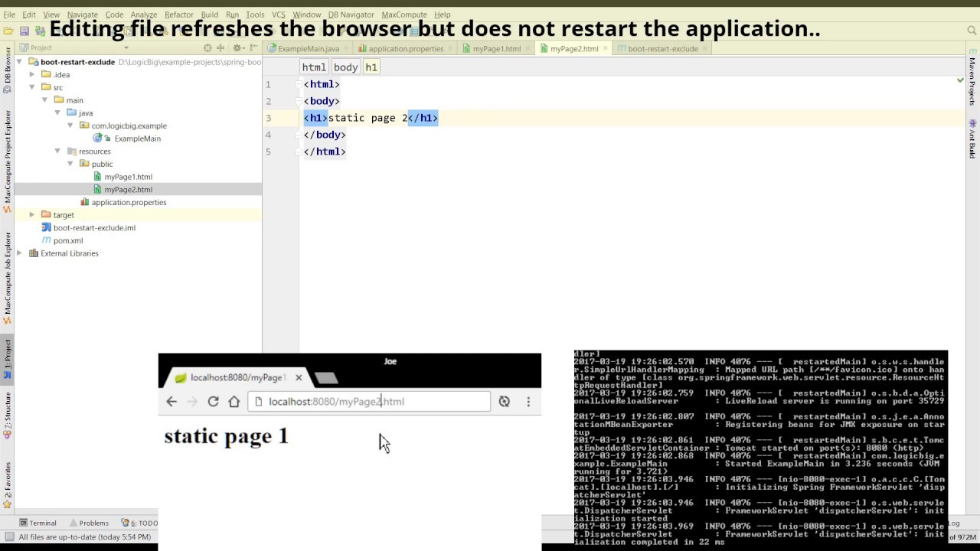Collapse the main folder
The image size is (980, 551).
click(x=44, y=100)
